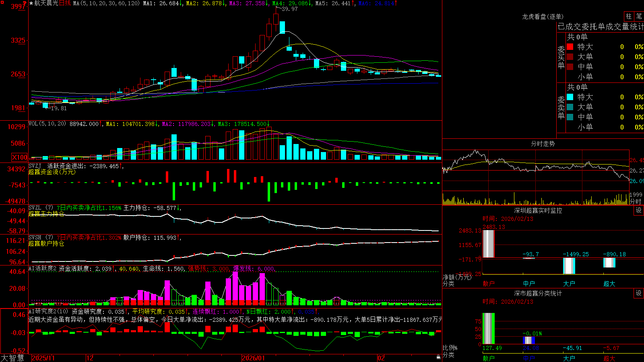Screen dimensions: 644x362
Task: Click the red question mark icon near 3997
Action: [25, 4]
